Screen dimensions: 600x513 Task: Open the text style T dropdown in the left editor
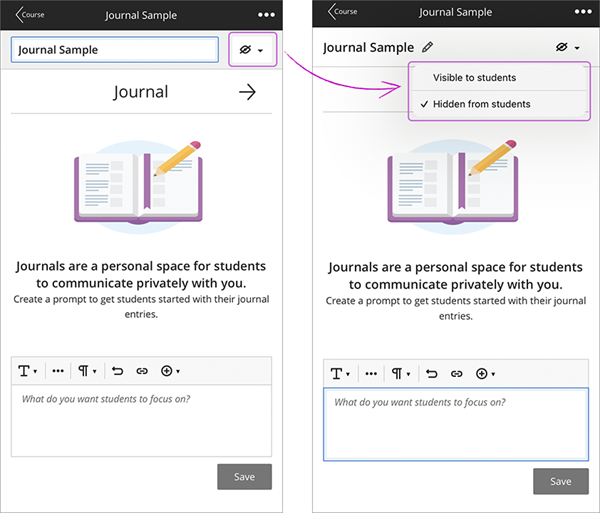28,371
